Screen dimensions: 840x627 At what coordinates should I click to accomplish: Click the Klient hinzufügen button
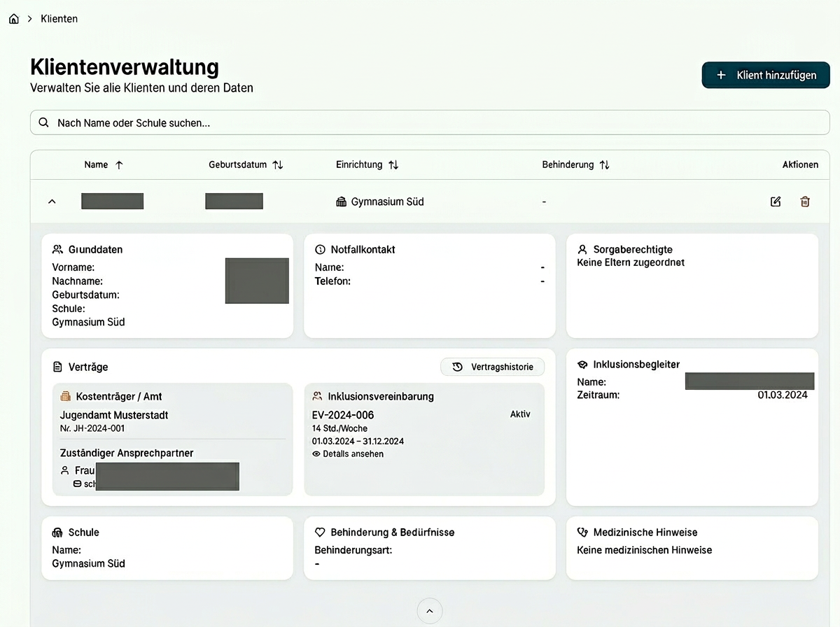(766, 75)
